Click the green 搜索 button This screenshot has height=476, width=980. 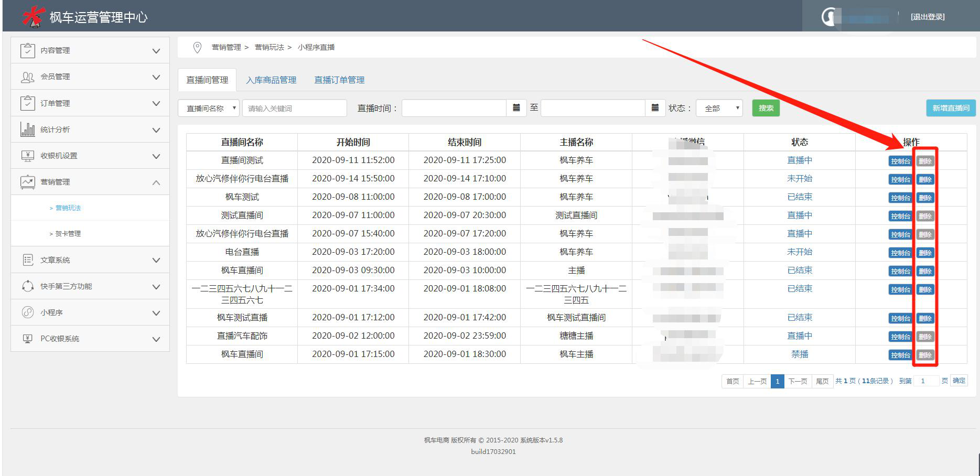tap(766, 109)
